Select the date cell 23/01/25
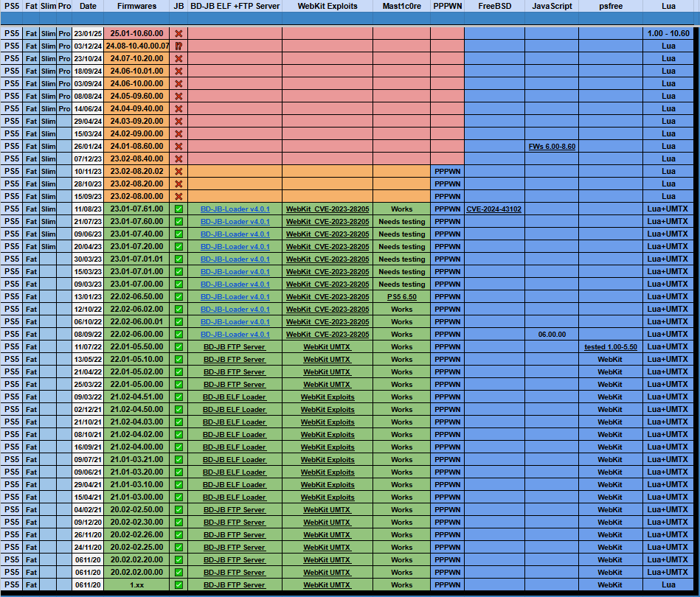The image size is (700, 597). pyautogui.click(x=88, y=33)
